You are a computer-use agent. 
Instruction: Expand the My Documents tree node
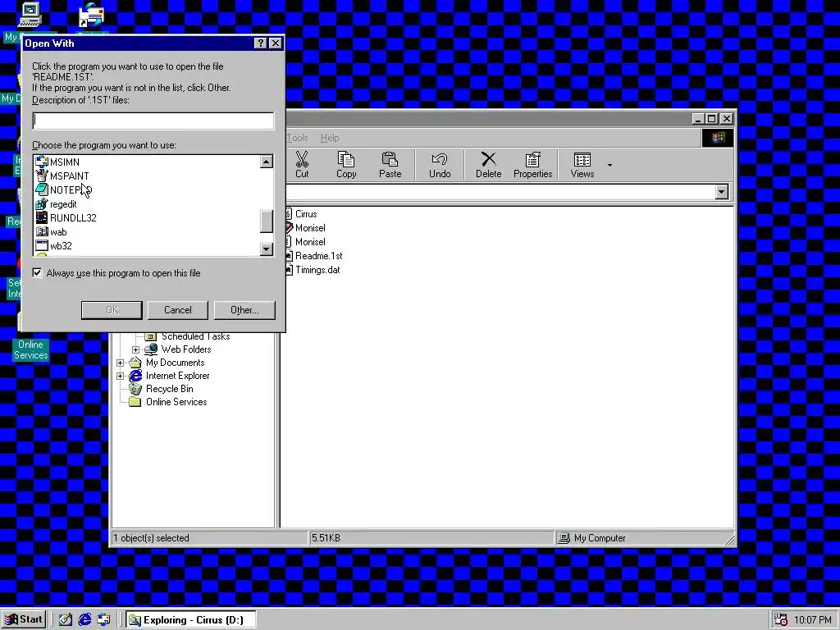pyautogui.click(x=120, y=363)
